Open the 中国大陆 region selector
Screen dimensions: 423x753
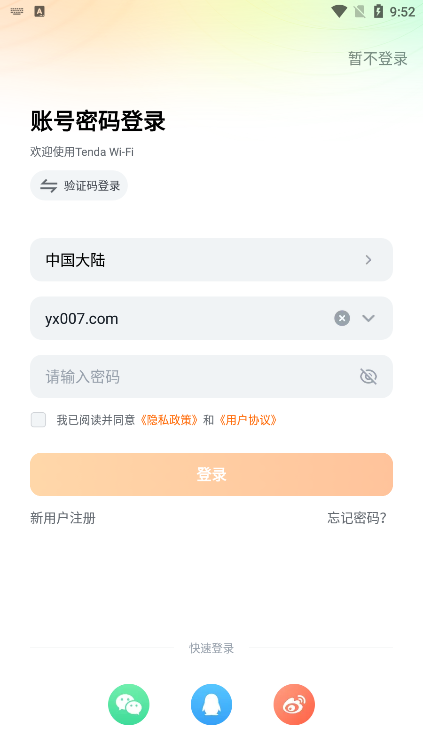211,259
